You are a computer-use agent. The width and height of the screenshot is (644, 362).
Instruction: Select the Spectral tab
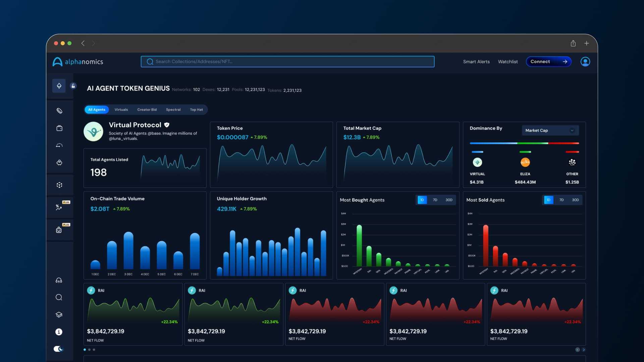173,110
